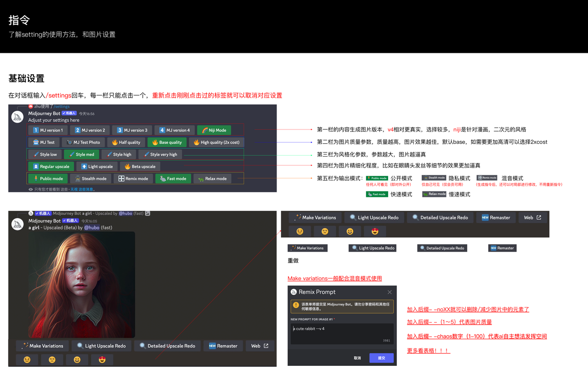React with the grinning emoji under the portrait
The height and width of the screenshot is (387, 588).
pyautogui.click(x=77, y=359)
